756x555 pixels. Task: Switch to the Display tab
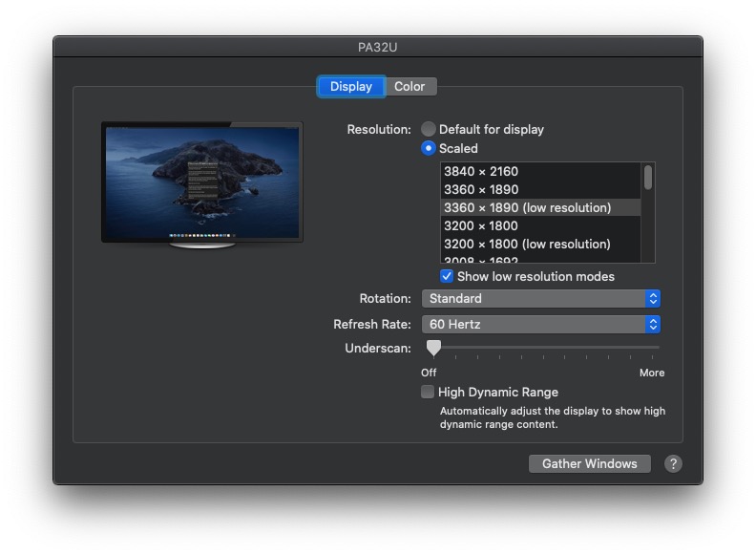[x=351, y=86]
